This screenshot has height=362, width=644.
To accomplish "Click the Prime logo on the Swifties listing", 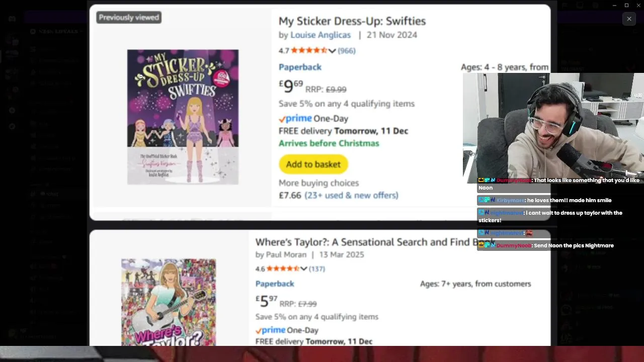I will [x=295, y=119].
